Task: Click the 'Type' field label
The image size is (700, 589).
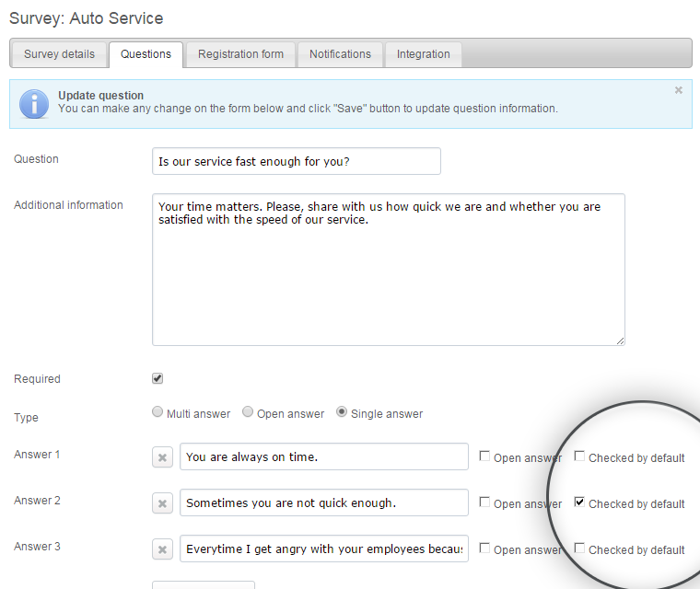Action: (26, 418)
